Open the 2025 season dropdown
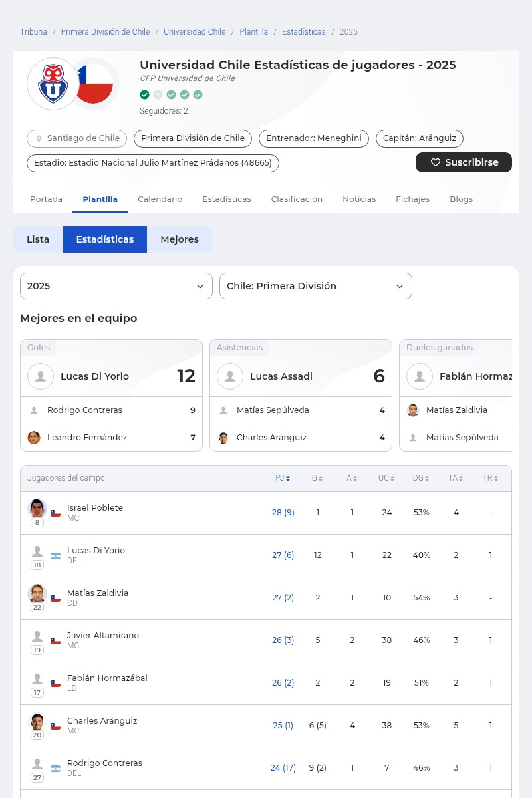The image size is (532, 798). click(x=116, y=286)
